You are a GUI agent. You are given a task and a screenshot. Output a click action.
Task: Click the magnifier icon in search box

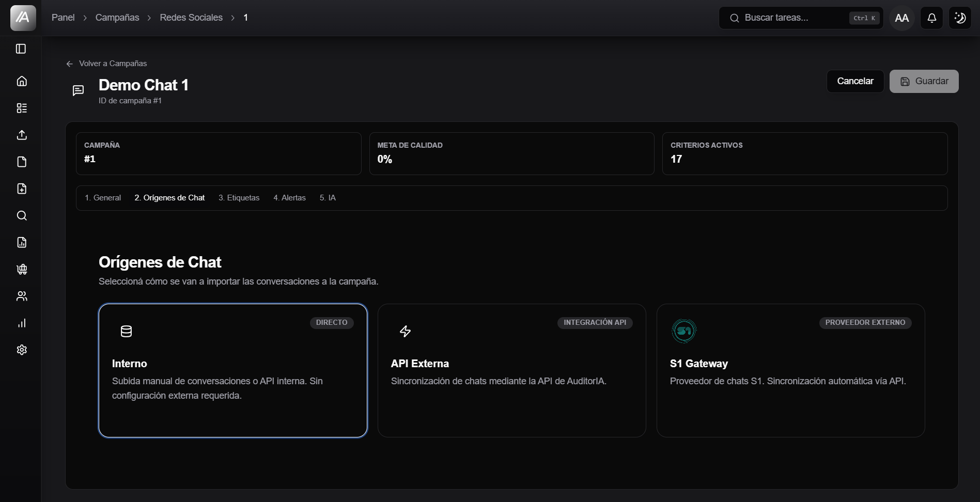point(734,18)
